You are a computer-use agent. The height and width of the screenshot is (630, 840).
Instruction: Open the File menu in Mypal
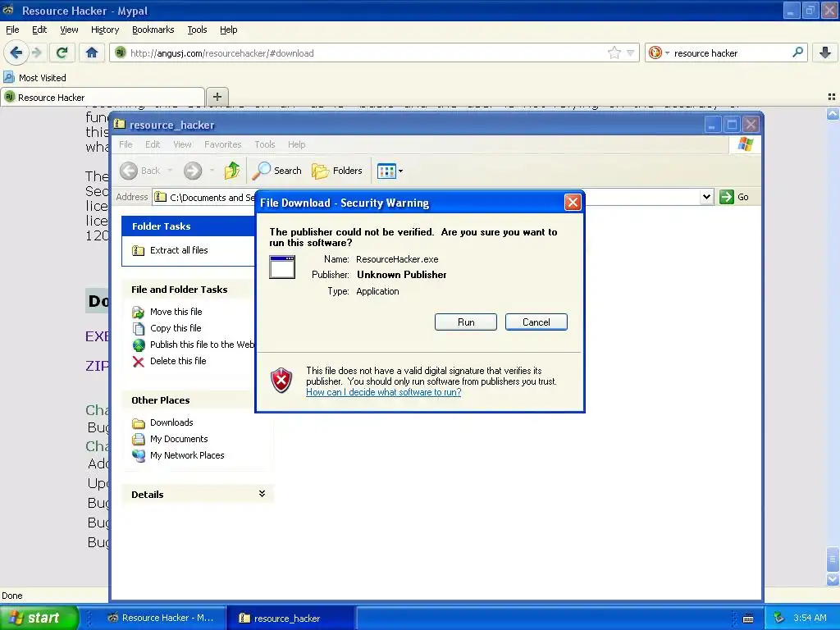(12, 30)
